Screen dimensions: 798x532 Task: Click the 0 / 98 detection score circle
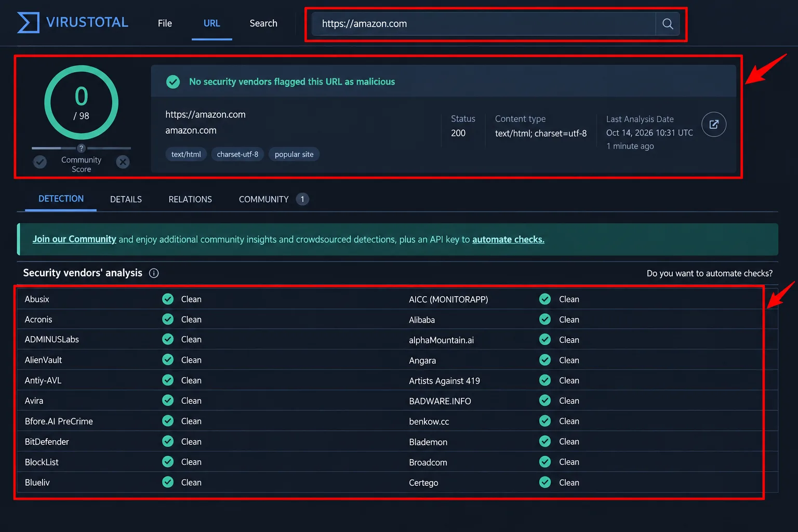click(81, 102)
